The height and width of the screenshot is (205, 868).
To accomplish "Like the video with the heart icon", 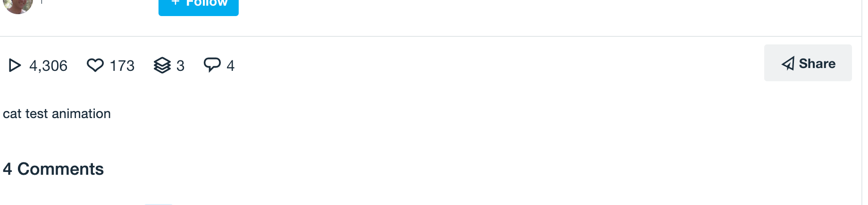I will coord(95,65).
